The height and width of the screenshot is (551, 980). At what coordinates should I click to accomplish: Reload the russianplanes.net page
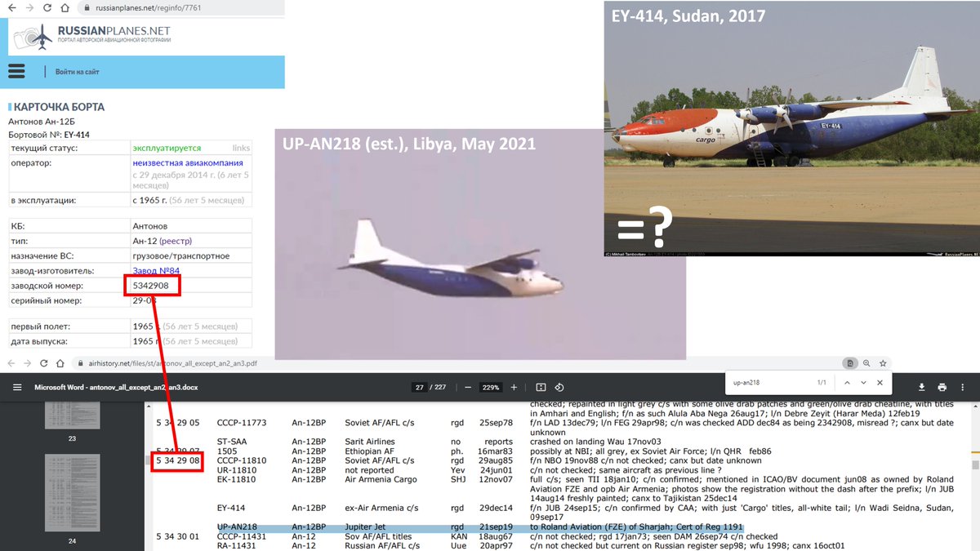(47, 7)
